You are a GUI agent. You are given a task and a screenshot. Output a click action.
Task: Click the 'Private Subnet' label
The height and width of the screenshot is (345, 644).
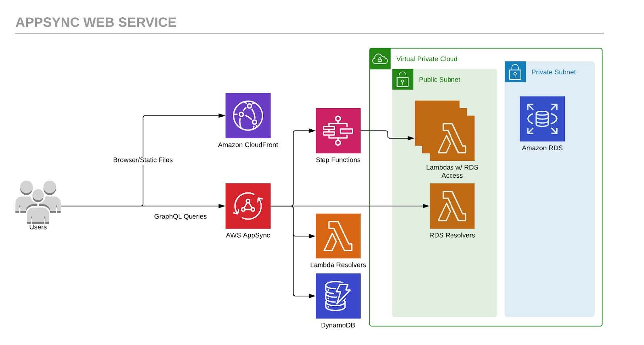point(554,72)
